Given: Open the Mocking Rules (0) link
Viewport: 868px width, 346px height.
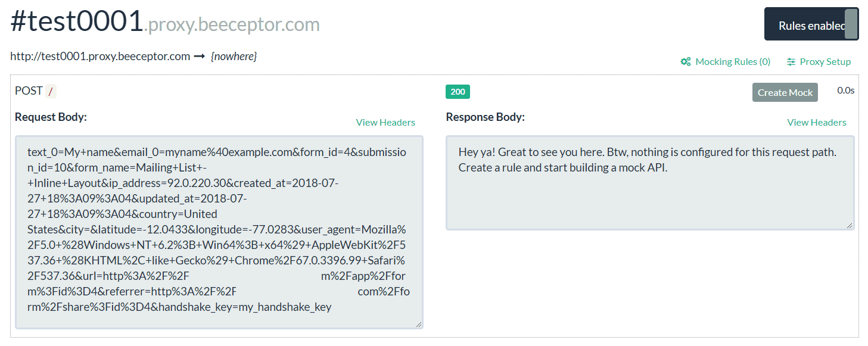Looking at the screenshot, I should 733,62.
